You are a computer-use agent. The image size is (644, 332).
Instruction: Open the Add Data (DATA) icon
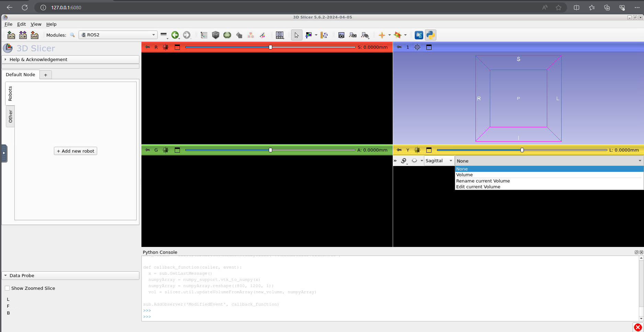click(x=11, y=35)
